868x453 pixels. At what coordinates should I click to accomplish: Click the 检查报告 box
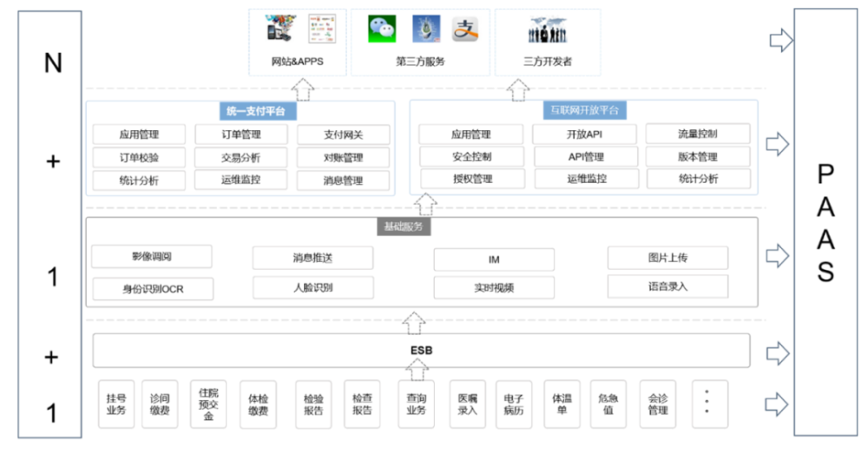[362, 404]
